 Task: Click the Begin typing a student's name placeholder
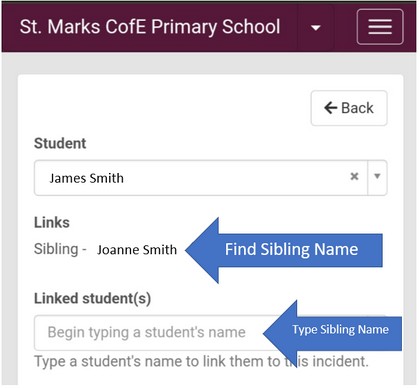point(146,332)
